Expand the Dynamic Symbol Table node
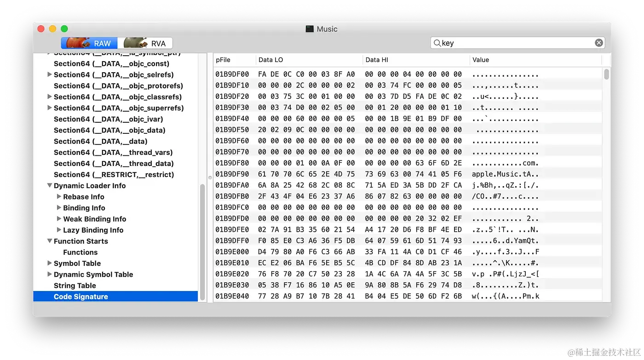The width and height of the screenshot is (644, 360). [50, 274]
